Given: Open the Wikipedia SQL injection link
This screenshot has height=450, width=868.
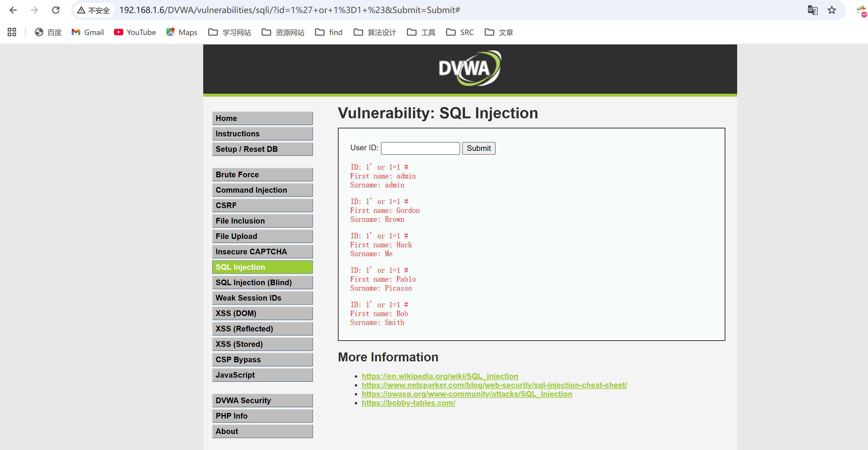Looking at the screenshot, I should tap(440, 376).
